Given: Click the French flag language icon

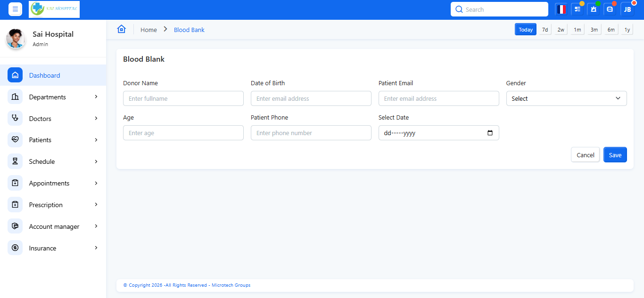Looking at the screenshot, I should tap(561, 9).
